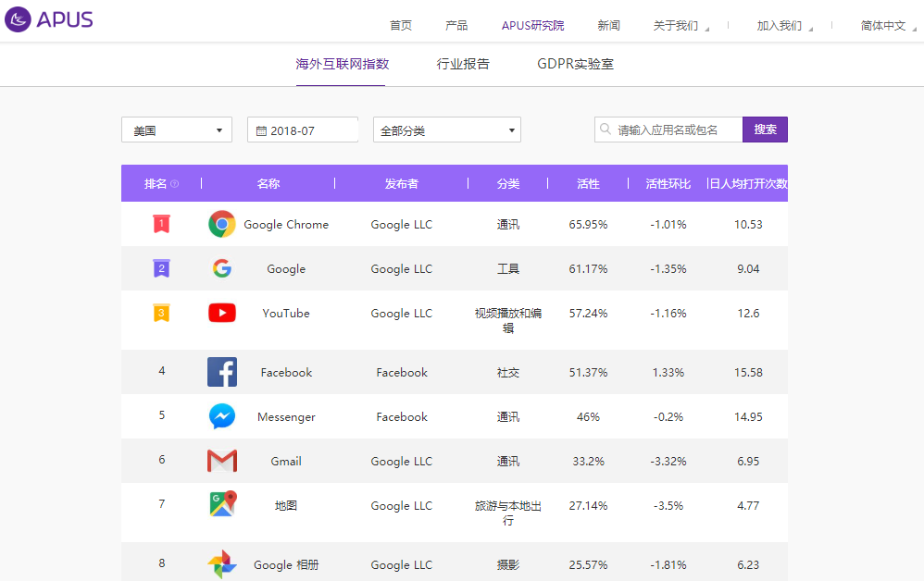Click the Google Photos pinwheel icon
Viewport: 924px width, 581px height.
[222, 564]
